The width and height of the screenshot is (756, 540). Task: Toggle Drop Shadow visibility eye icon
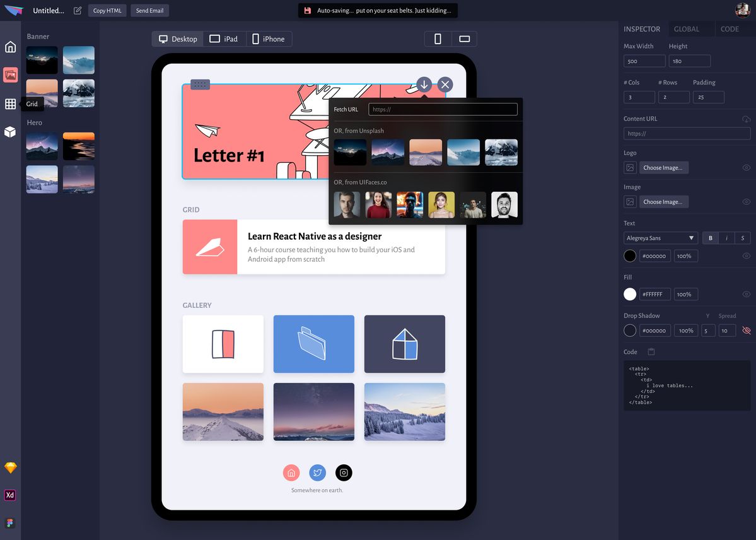coord(747,331)
